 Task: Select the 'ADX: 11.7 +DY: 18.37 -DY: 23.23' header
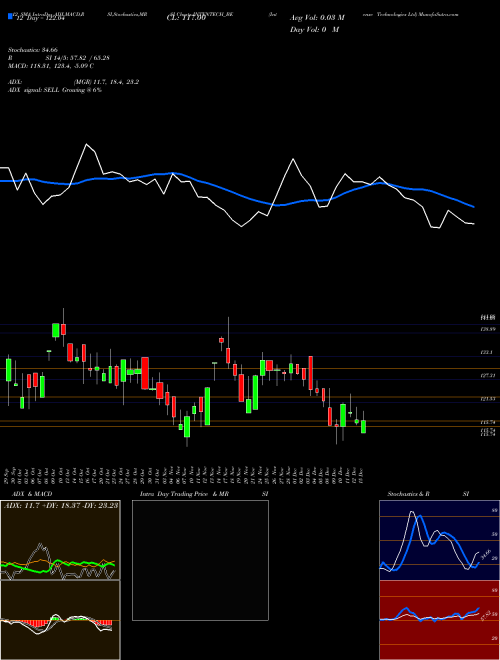point(61,505)
